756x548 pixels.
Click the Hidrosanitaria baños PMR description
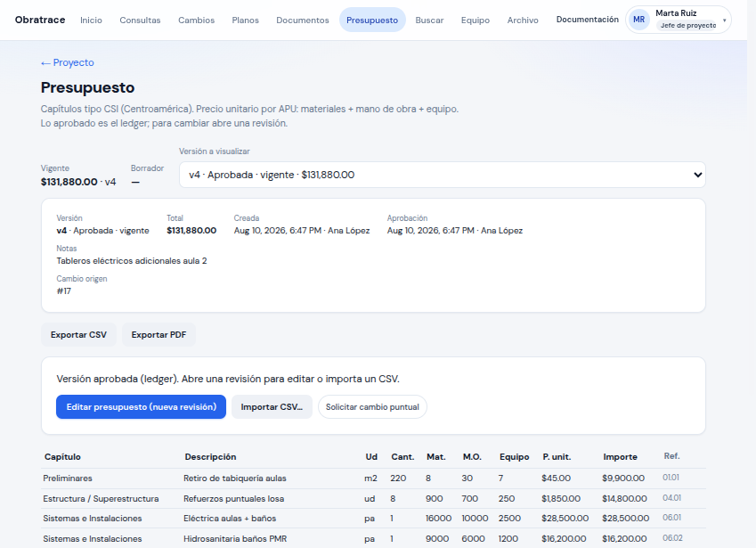click(235, 539)
